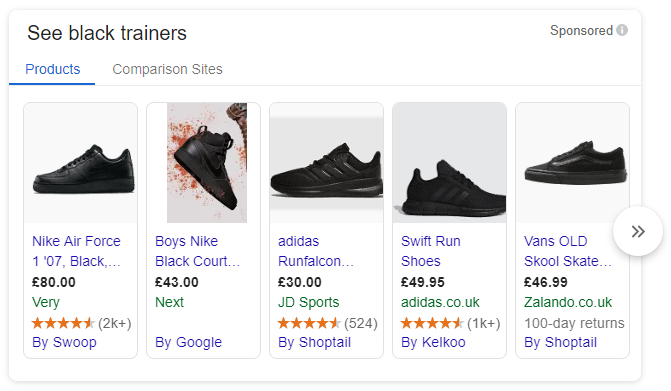Click the Vans Old Skool shoe image
The width and height of the screenshot is (671, 391).
[x=573, y=163]
